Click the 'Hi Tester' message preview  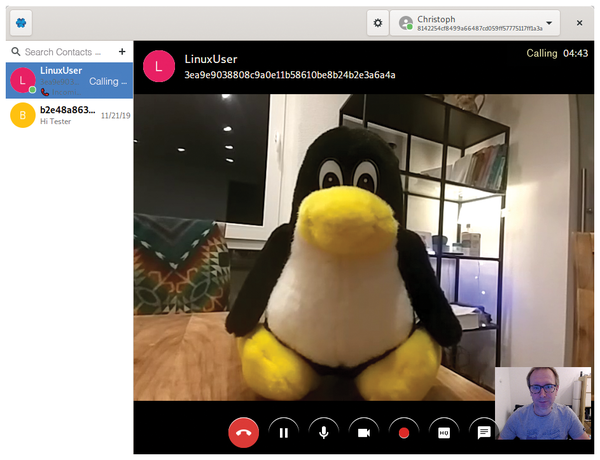coord(55,121)
